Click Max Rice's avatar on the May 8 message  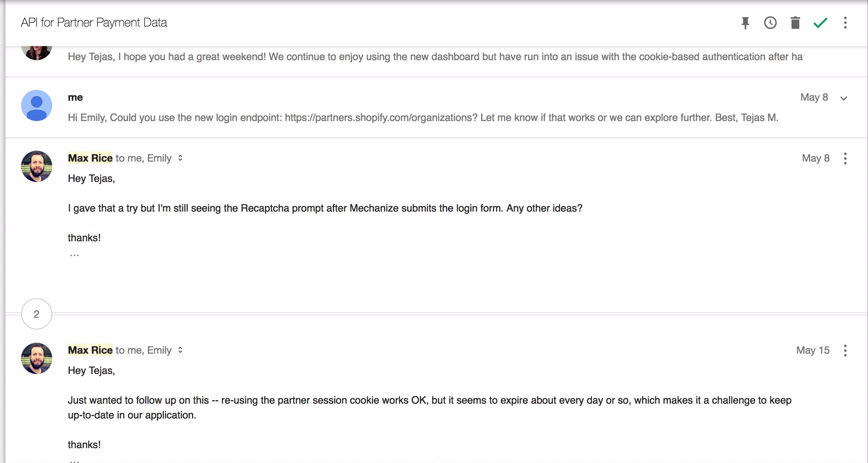[x=37, y=166]
